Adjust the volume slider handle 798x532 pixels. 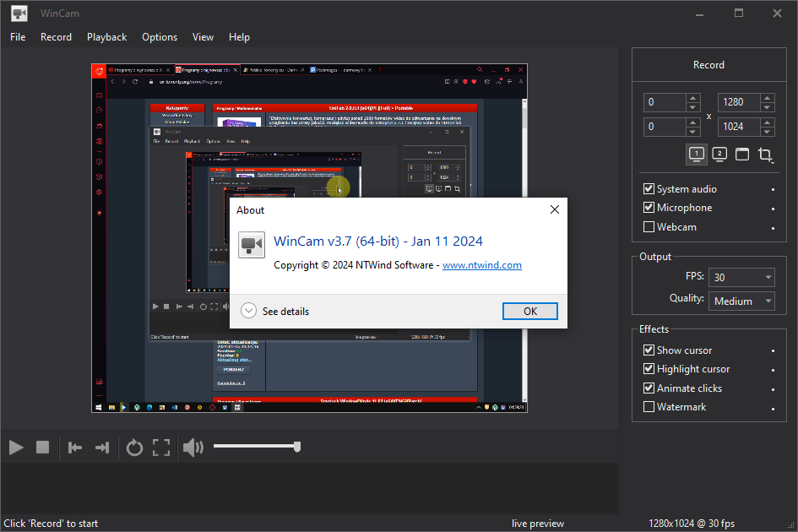coord(297,447)
